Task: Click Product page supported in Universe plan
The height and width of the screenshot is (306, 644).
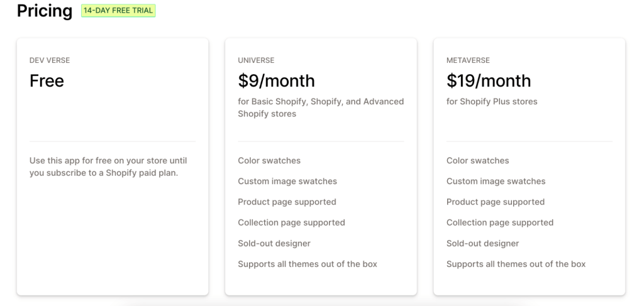Action: [287, 202]
